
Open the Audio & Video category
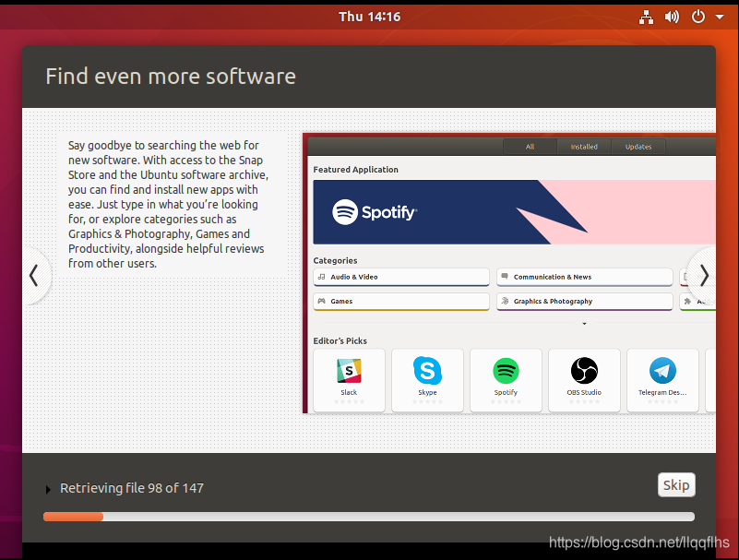401,277
